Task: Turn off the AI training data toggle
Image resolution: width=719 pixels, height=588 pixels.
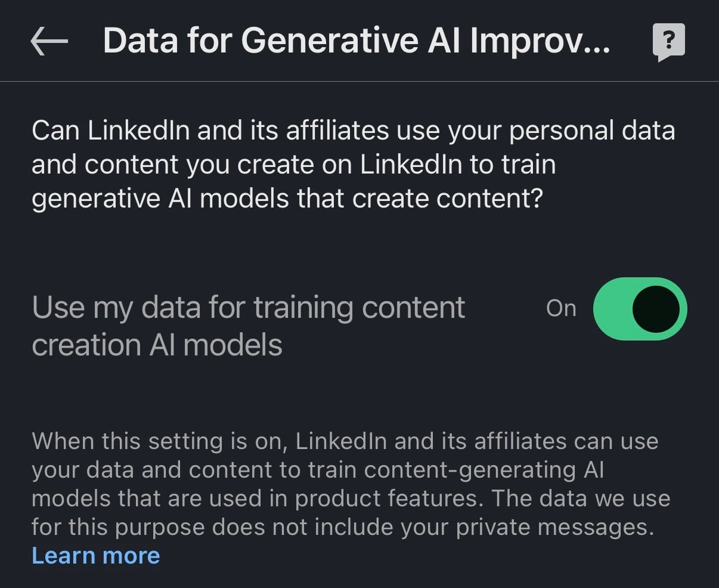Action: tap(640, 309)
